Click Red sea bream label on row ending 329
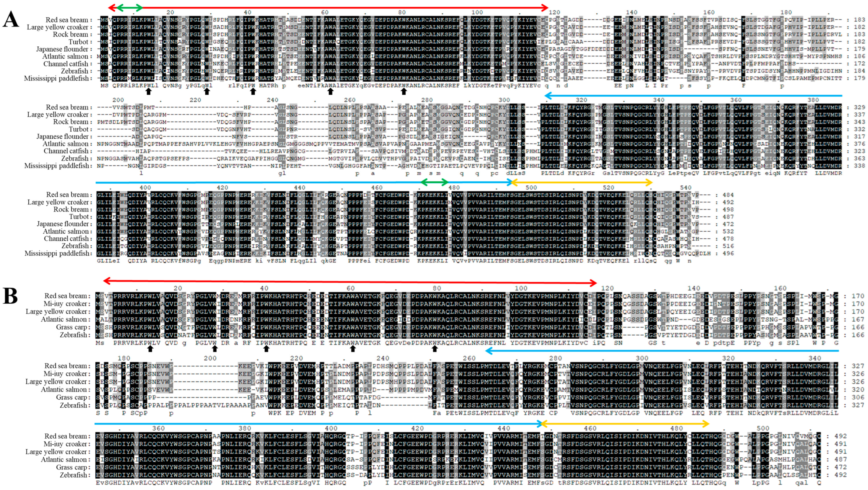 click(x=67, y=107)
